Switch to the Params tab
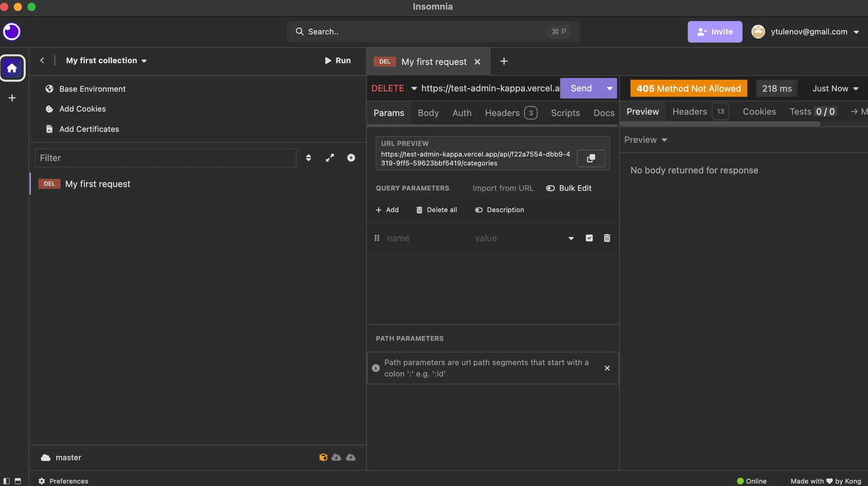Image resolution: width=868 pixels, height=486 pixels. pos(389,113)
